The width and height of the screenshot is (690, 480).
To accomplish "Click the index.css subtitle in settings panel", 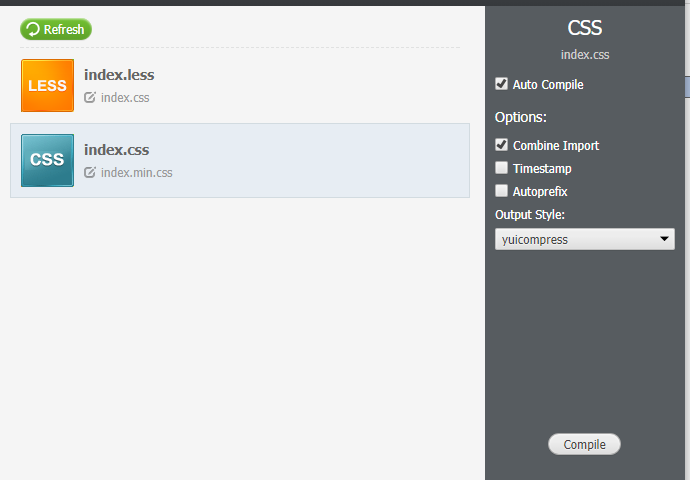I will pyautogui.click(x=585, y=55).
